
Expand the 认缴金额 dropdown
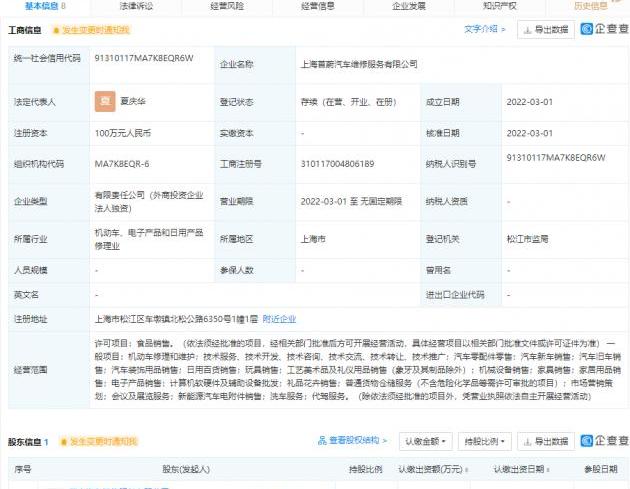coord(426,442)
